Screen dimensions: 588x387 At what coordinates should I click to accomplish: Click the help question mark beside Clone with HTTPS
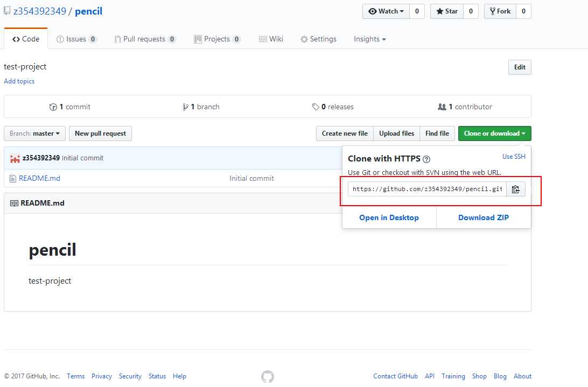[426, 159]
